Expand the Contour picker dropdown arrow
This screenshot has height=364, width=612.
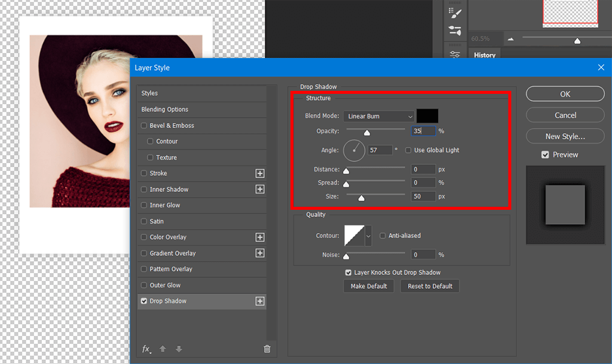point(368,236)
